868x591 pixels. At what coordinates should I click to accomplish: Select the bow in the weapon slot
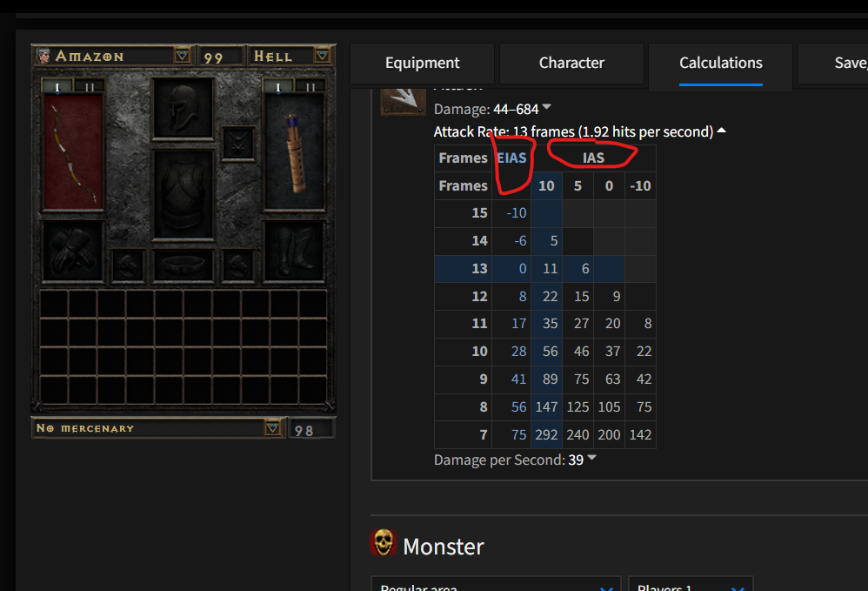(73, 151)
